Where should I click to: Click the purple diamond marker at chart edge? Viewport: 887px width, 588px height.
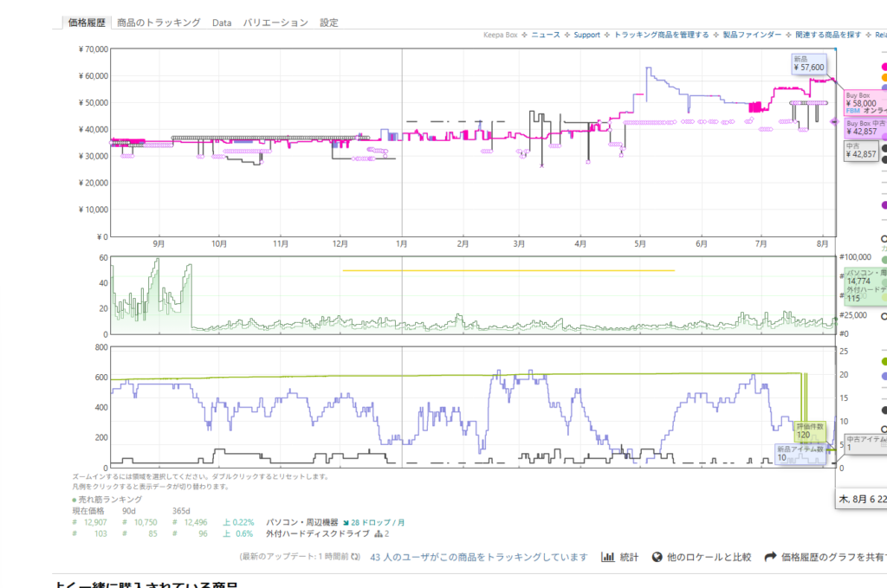pos(834,121)
